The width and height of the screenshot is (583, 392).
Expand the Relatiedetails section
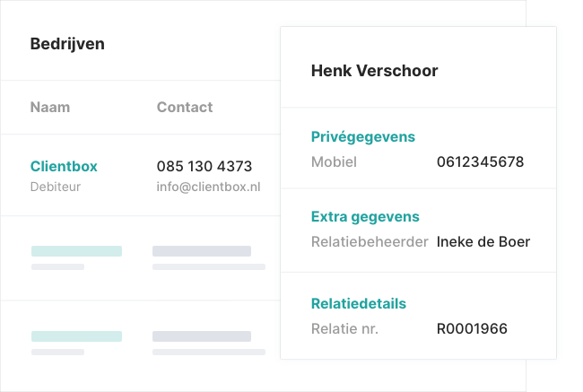359,303
